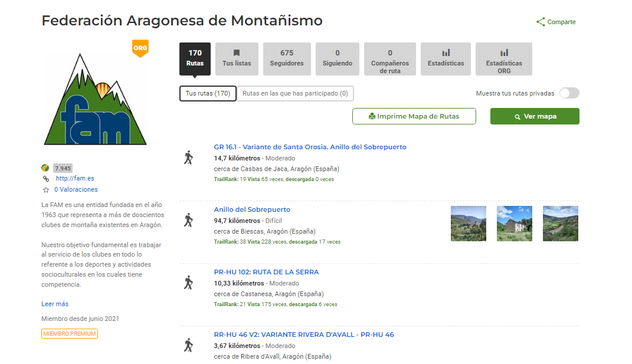The height and width of the screenshot is (364, 632).
Task: Open first Anillo del Sobrepuerto photo thumbnail
Action: click(469, 224)
